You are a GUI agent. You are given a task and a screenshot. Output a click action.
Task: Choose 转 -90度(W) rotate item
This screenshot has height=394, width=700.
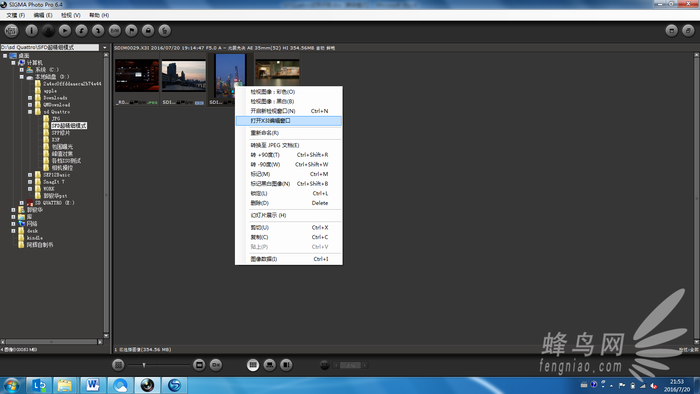click(288, 165)
